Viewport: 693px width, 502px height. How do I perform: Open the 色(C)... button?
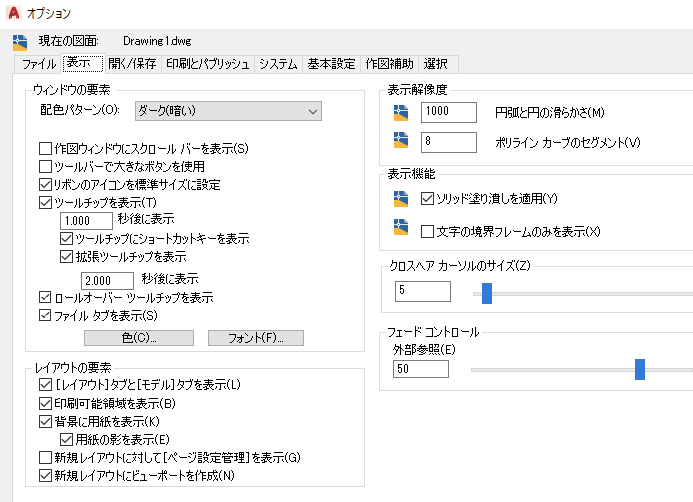pyautogui.click(x=139, y=338)
